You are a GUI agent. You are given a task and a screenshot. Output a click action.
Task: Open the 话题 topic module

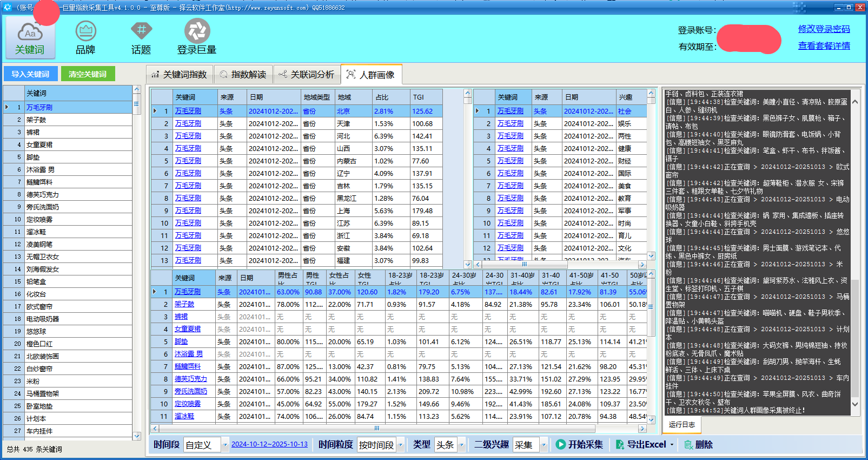point(141,37)
